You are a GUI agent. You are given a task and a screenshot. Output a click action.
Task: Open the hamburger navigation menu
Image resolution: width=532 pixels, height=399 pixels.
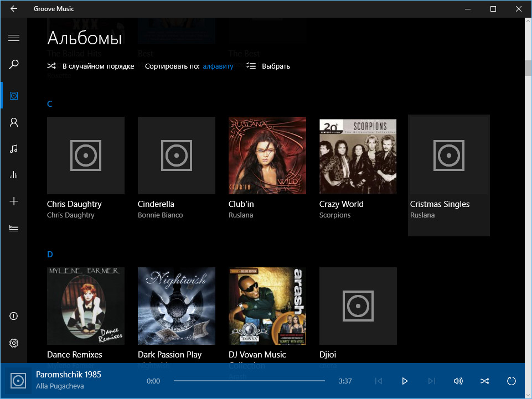(x=14, y=38)
